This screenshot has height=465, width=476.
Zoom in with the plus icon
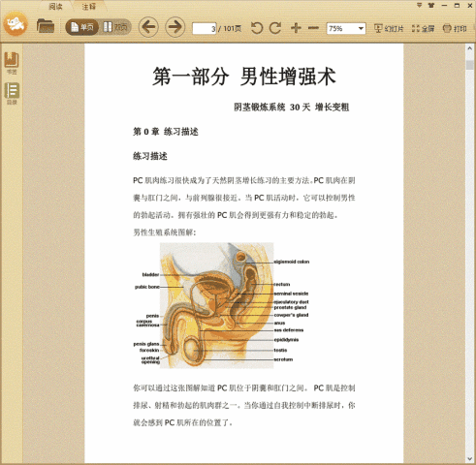tap(296, 28)
